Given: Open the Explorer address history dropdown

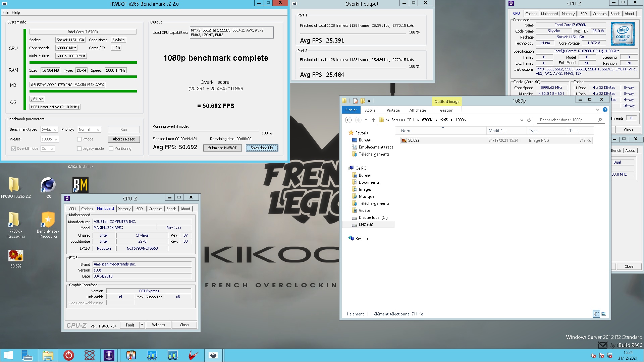Looking at the screenshot, I should 522,120.
